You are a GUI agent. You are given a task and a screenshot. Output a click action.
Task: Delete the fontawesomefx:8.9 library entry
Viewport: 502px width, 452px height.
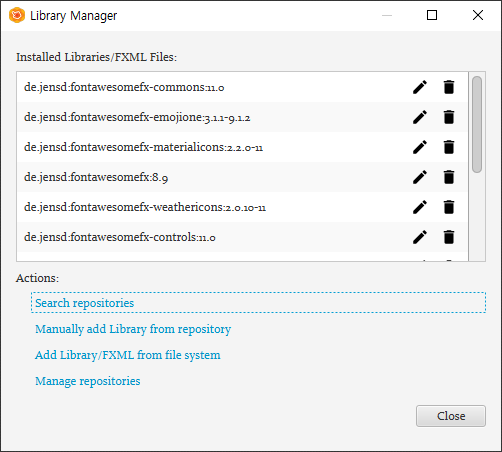[449, 177]
